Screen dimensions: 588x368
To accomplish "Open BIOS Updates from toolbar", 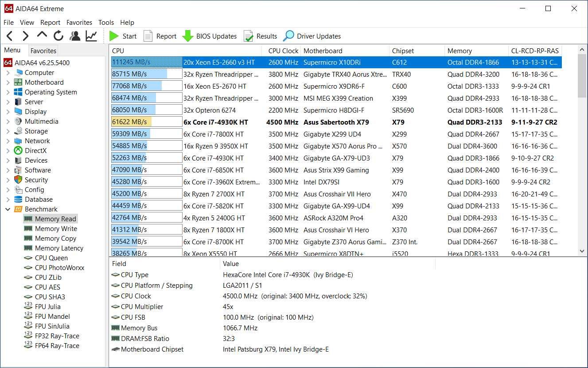I will (x=210, y=36).
